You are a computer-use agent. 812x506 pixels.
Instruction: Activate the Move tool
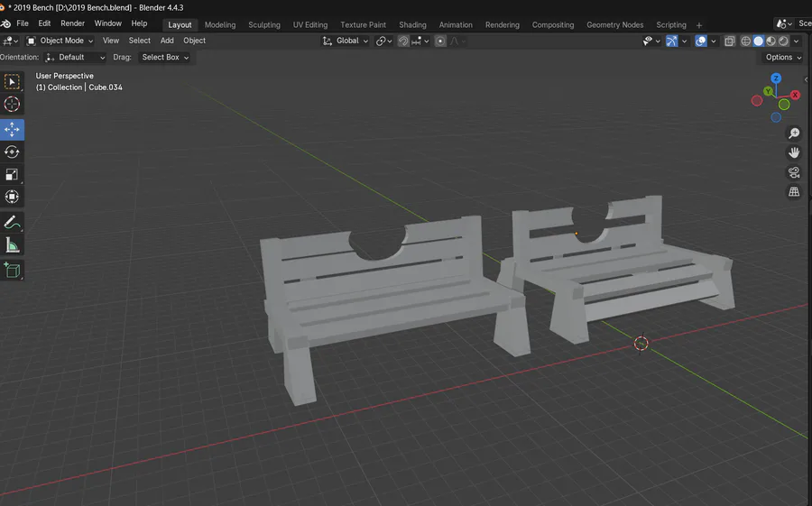[12, 130]
